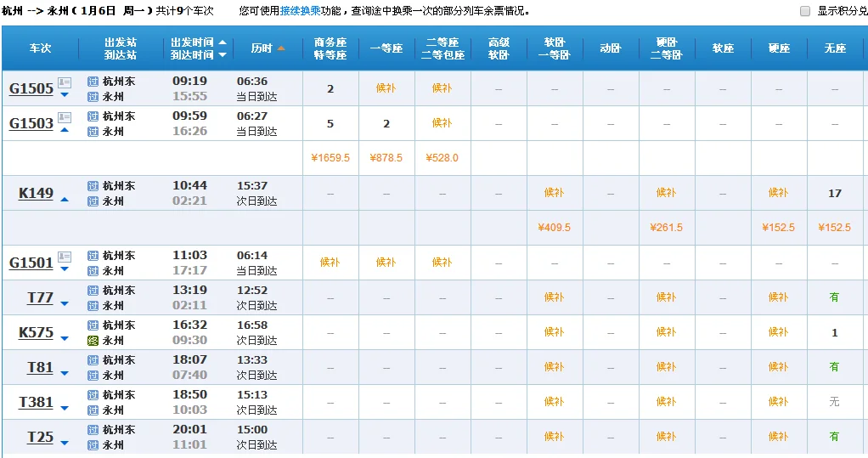Image resolution: width=868 pixels, height=458 pixels.
Task: Click 候补 hard sleeper for T25
Action: [x=667, y=437]
